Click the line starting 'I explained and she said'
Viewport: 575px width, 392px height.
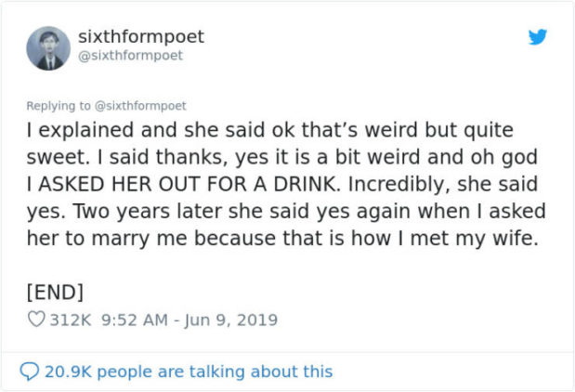point(269,131)
